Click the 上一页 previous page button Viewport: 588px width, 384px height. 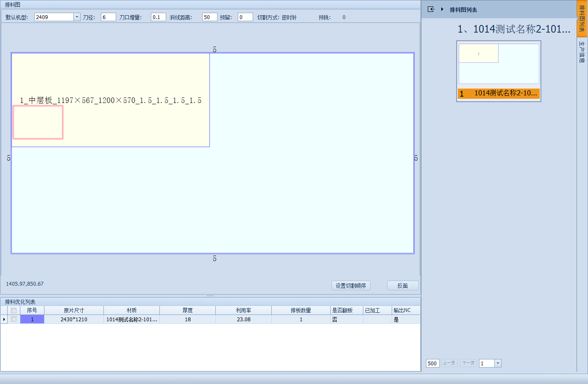[x=449, y=363]
